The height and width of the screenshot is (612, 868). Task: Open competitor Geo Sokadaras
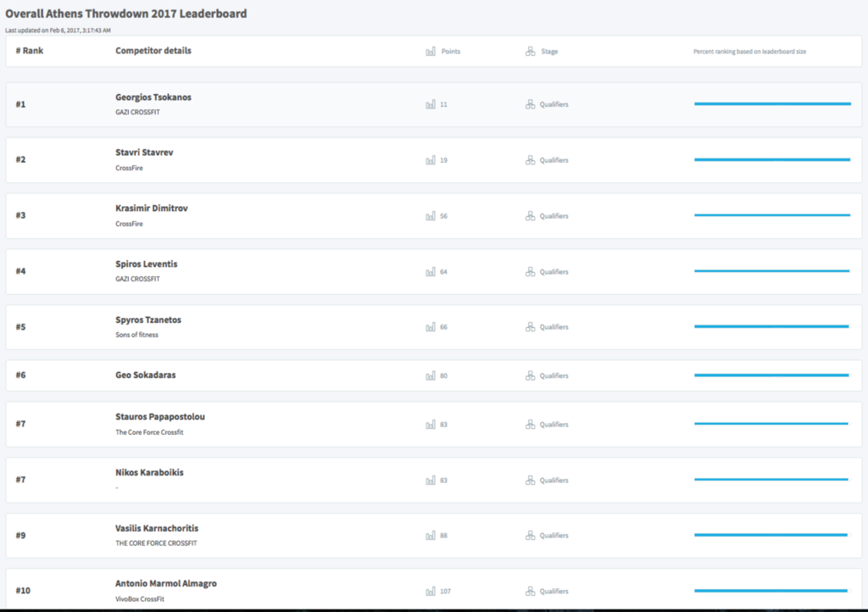point(146,376)
